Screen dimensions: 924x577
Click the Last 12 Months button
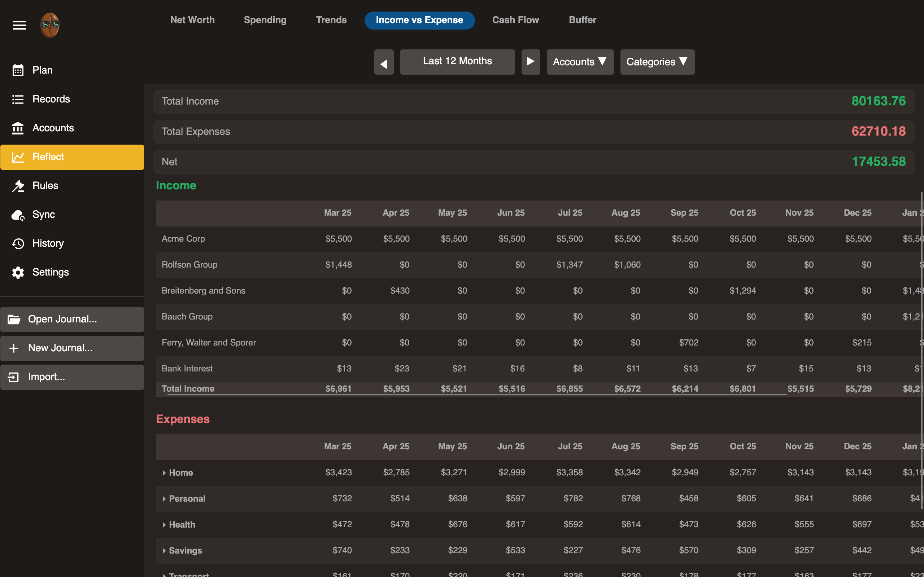pyautogui.click(x=457, y=61)
